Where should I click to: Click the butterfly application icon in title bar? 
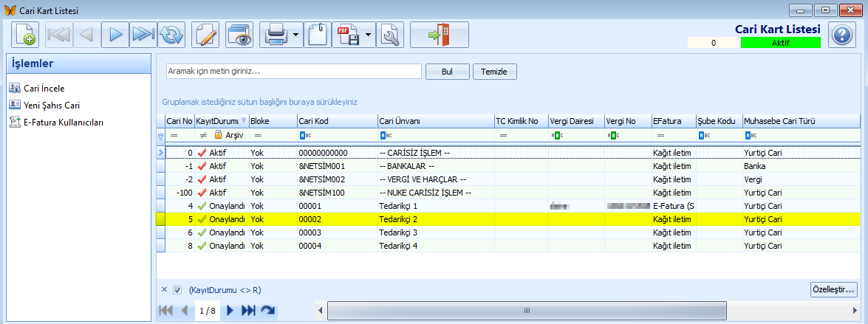[10, 10]
